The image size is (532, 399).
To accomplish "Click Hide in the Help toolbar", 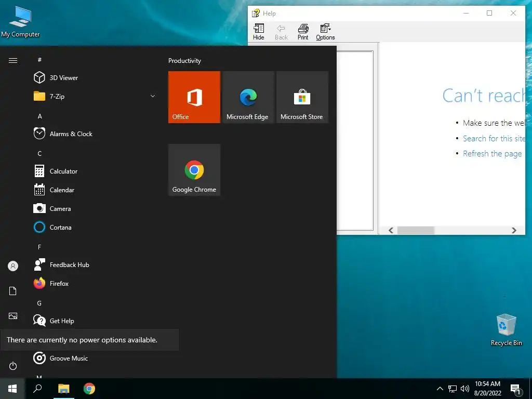I will point(259,32).
